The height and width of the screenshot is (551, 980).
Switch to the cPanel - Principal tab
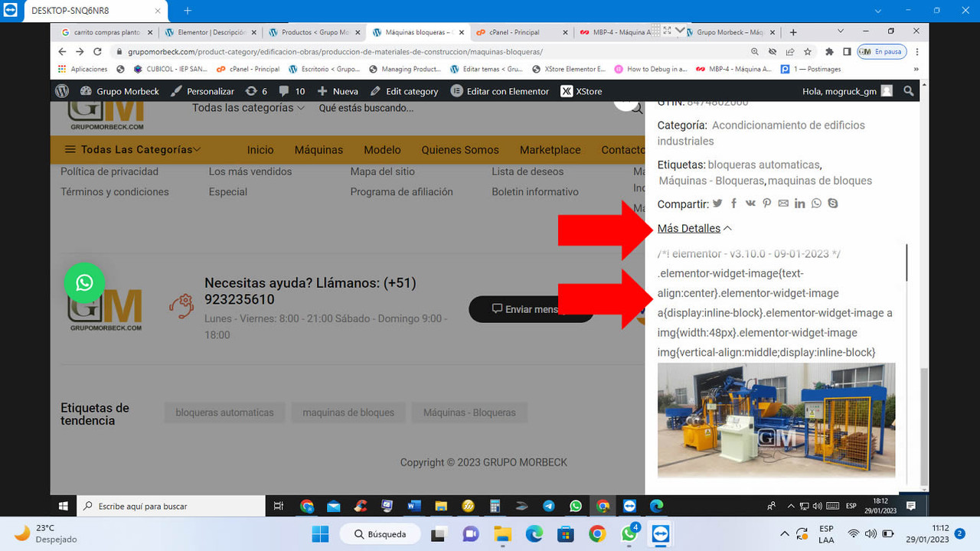pyautogui.click(x=521, y=32)
